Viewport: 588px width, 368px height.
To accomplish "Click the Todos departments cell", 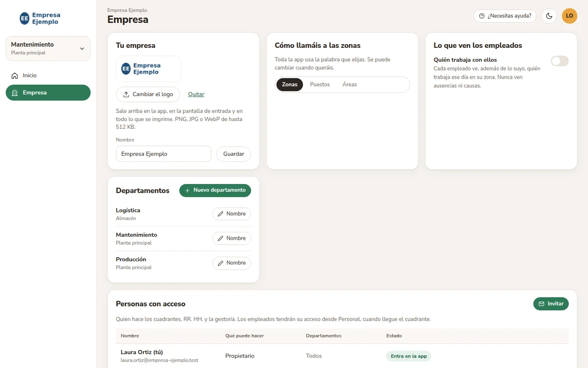I will click(314, 356).
